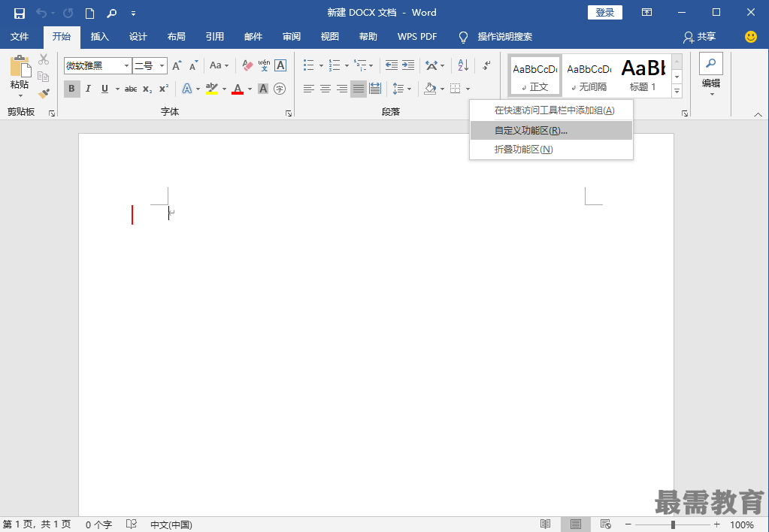Open the 编辑 editing group button
769x532 pixels.
[710, 75]
